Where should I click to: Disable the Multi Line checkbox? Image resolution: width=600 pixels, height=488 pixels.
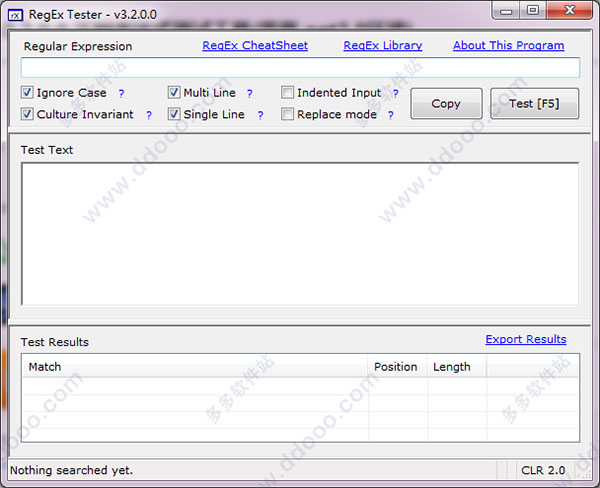coord(174,92)
